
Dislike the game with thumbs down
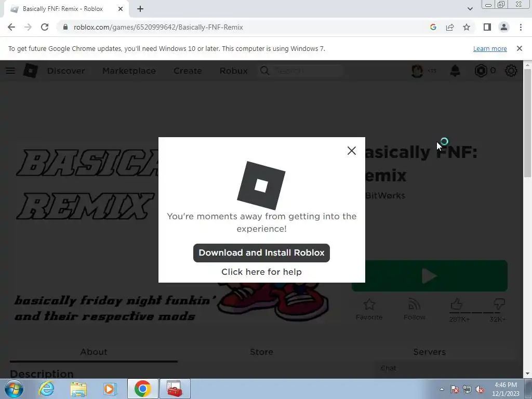tap(499, 304)
